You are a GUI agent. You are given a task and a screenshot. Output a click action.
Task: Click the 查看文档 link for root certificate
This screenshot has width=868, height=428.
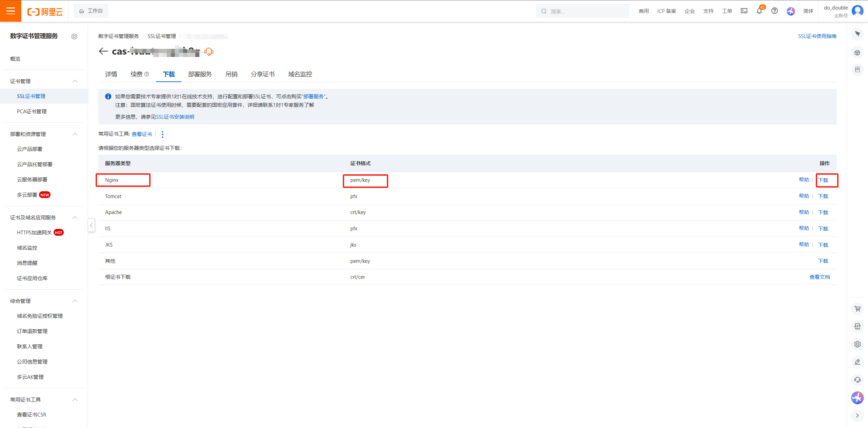[819, 277]
